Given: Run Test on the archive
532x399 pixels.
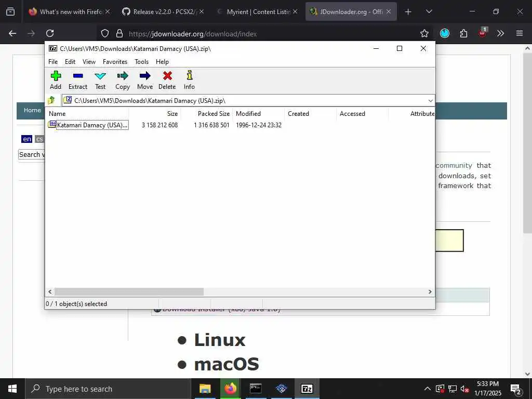Looking at the screenshot, I should coord(100,81).
